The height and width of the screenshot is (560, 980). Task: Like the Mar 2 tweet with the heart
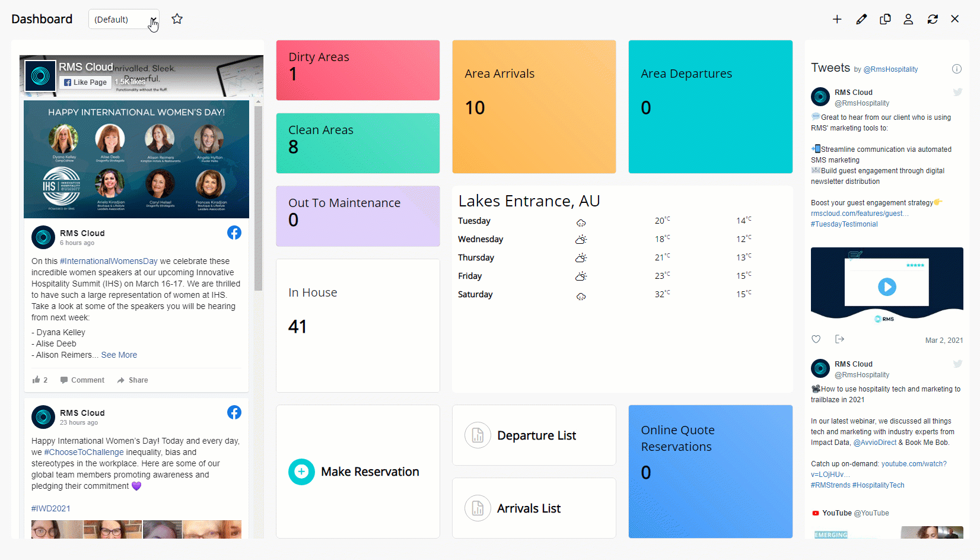816,339
